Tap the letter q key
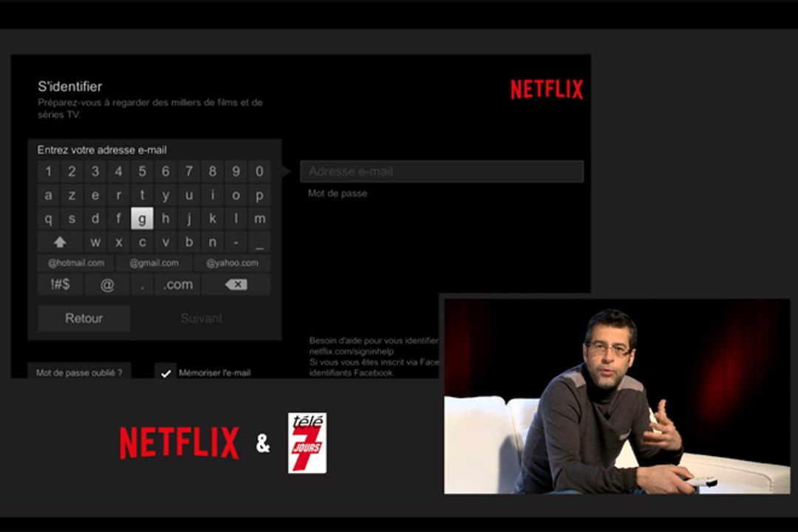Image resolution: width=798 pixels, height=532 pixels. [48, 219]
